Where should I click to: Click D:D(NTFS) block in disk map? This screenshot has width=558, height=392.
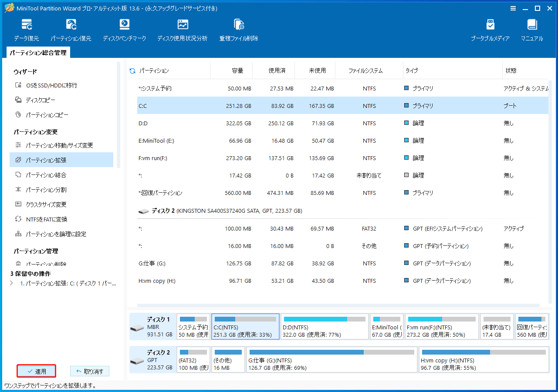pos(325,326)
